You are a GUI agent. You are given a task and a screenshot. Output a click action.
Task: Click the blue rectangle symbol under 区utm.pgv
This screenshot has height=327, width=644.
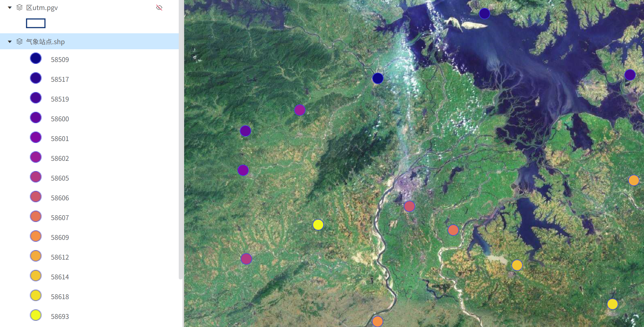[35, 23]
